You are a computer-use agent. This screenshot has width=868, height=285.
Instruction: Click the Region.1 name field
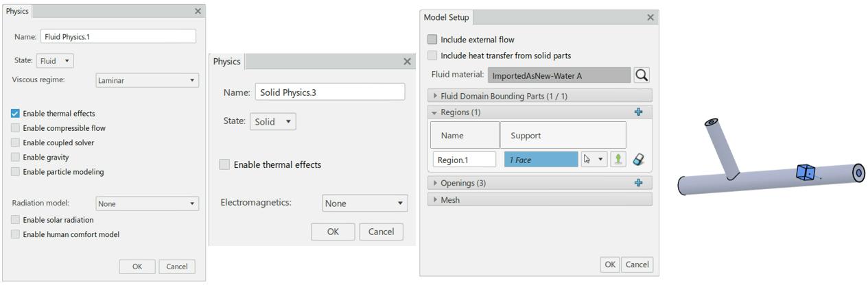pos(465,160)
